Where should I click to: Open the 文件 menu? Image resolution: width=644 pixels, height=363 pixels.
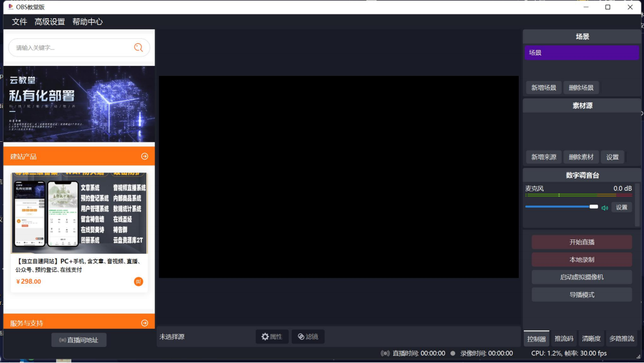(19, 22)
